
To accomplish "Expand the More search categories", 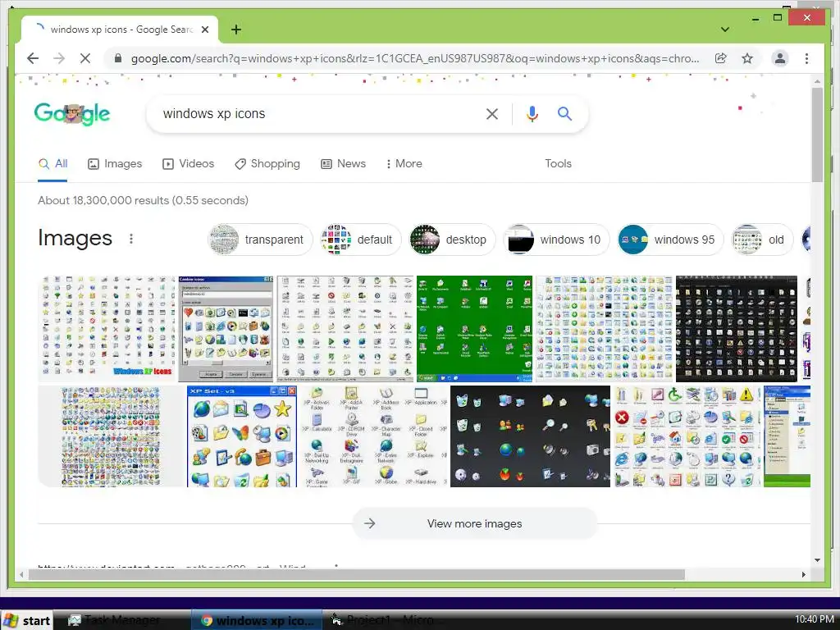I will (x=404, y=164).
